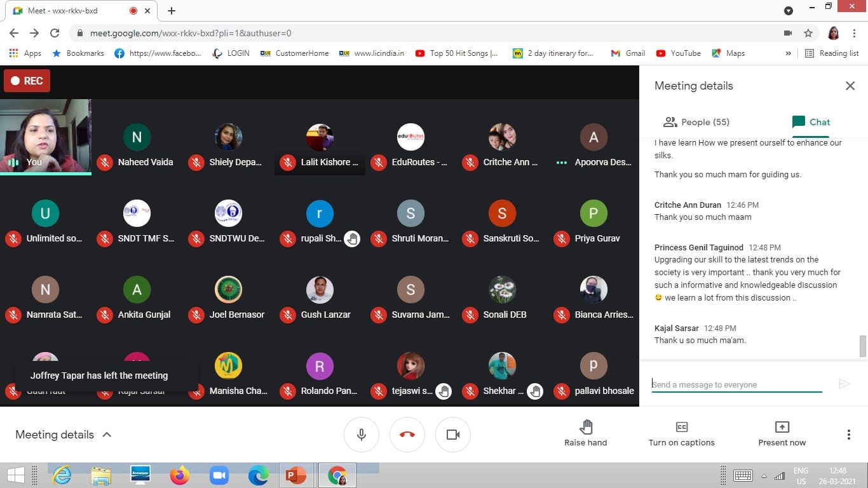Click the bookmark star icon in address bar
868x488 pixels.
pos(808,33)
